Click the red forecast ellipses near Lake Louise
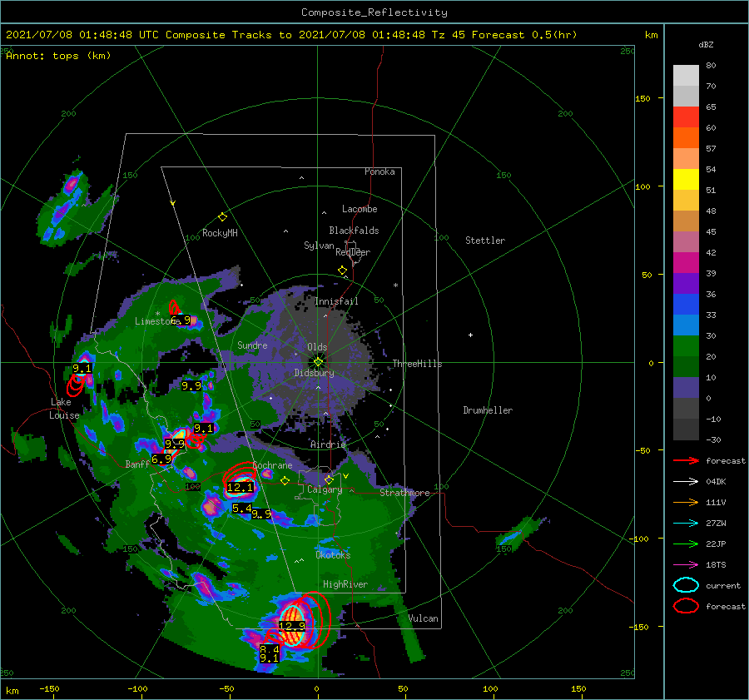Image resolution: width=749 pixels, height=700 pixels. pos(76,385)
